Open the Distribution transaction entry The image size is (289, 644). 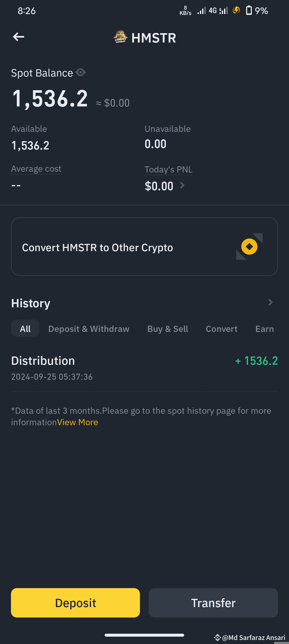click(x=144, y=368)
